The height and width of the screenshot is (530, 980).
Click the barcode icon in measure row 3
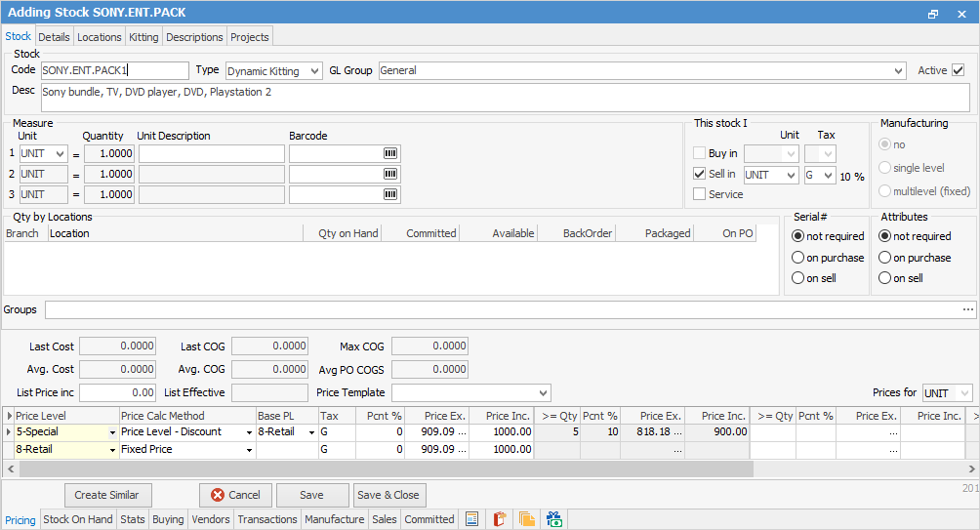click(x=390, y=194)
